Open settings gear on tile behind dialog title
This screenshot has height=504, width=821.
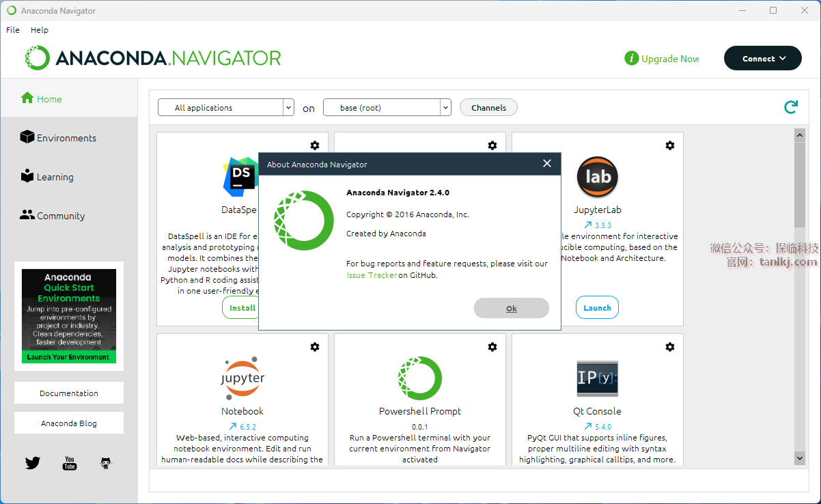point(492,145)
